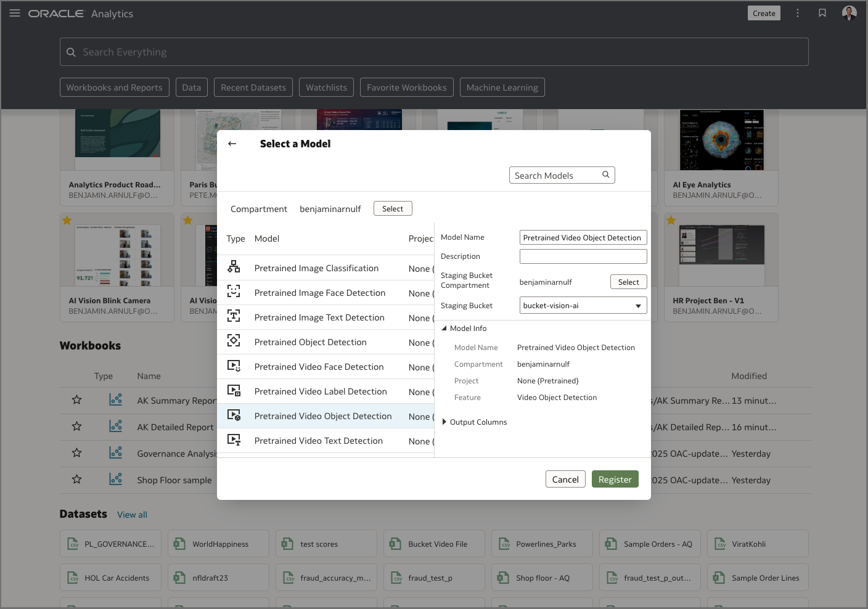Image resolution: width=868 pixels, height=609 pixels.
Task: Select the Pretrained Image Classification model icon
Action: pyautogui.click(x=234, y=267)
